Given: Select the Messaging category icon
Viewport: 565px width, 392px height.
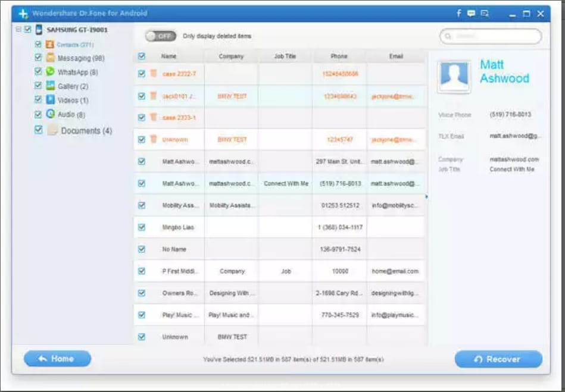Looking at the screenshot, I should click(x=50, y=58).
